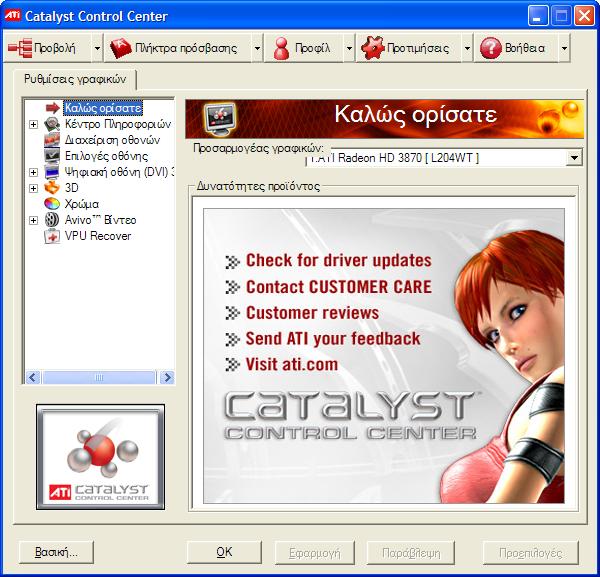Image resolution: width=600 pixels, height=577 pixels.
Task: Select Κέντρο Πληροφοριών tree entry
Action: point(117,124)
